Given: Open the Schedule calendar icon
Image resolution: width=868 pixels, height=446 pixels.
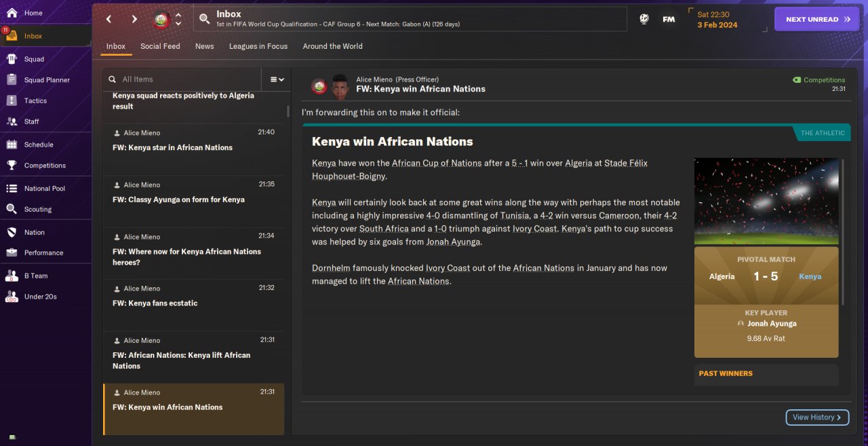Looking at the screenshot, I should 12,145.
